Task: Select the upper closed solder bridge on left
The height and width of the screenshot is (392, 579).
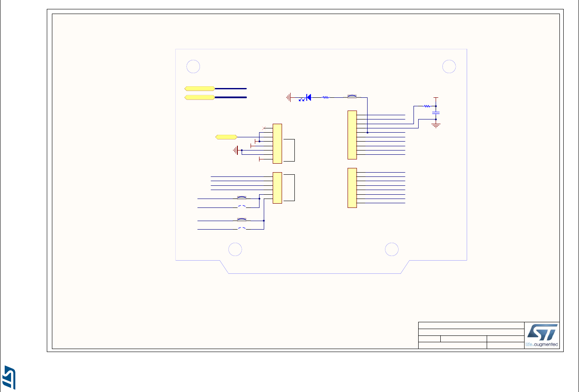Action: 242,198
